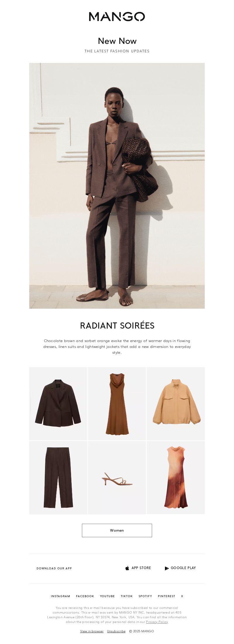Click the Unsubscribe link
The width and height of the screenshot is (234, 644).
tap(116, 631)
